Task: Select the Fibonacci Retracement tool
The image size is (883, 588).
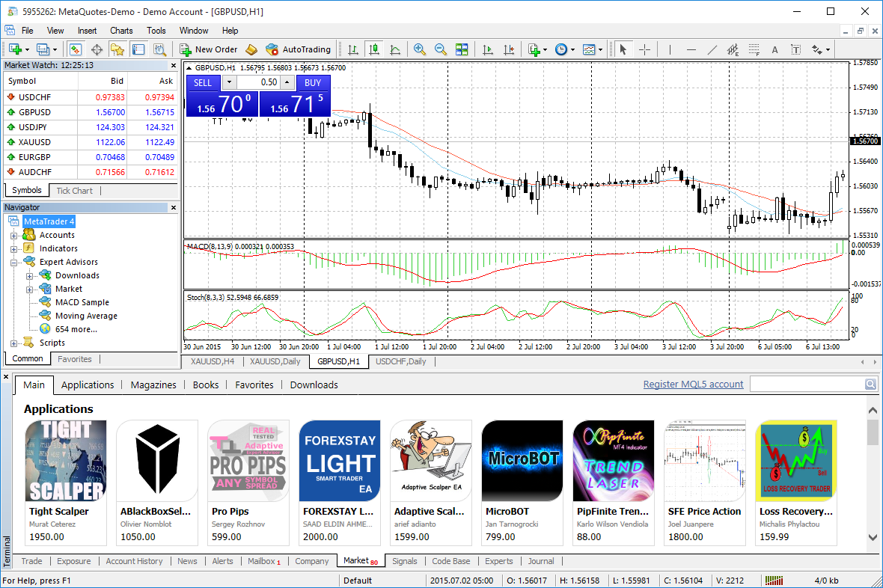Action: click(754, 49)
